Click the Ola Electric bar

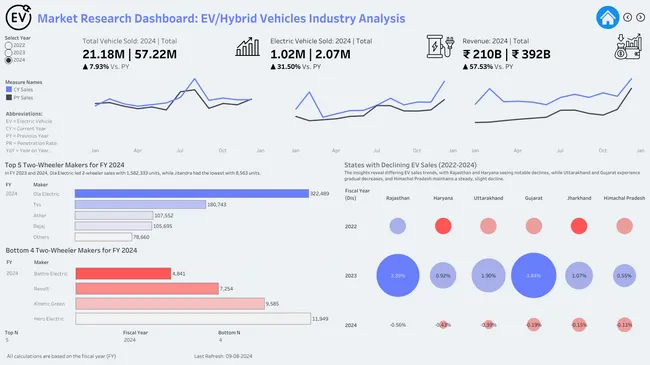coord(192,194)
